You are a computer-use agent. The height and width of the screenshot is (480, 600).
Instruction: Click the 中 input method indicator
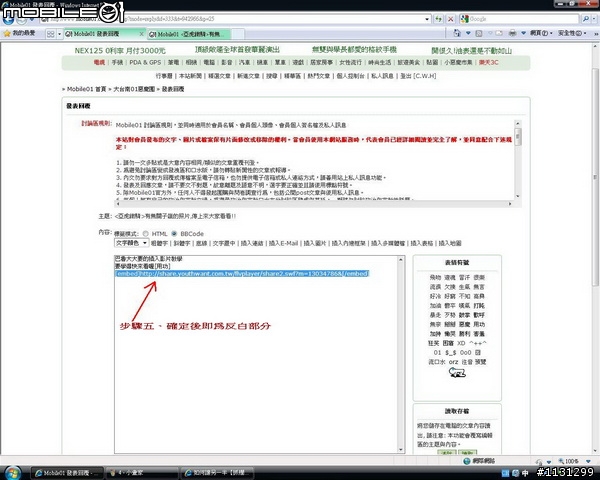[x=525, y=473]
